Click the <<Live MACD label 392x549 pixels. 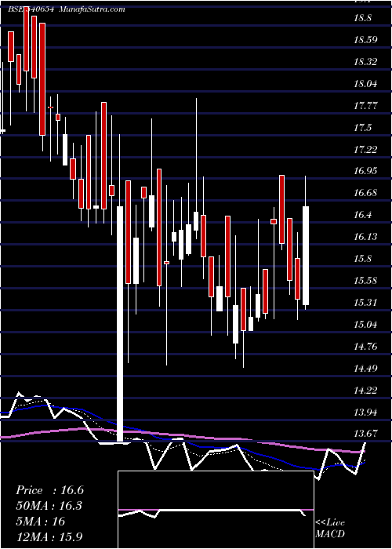pyautogui.click(x=330, y=528)
